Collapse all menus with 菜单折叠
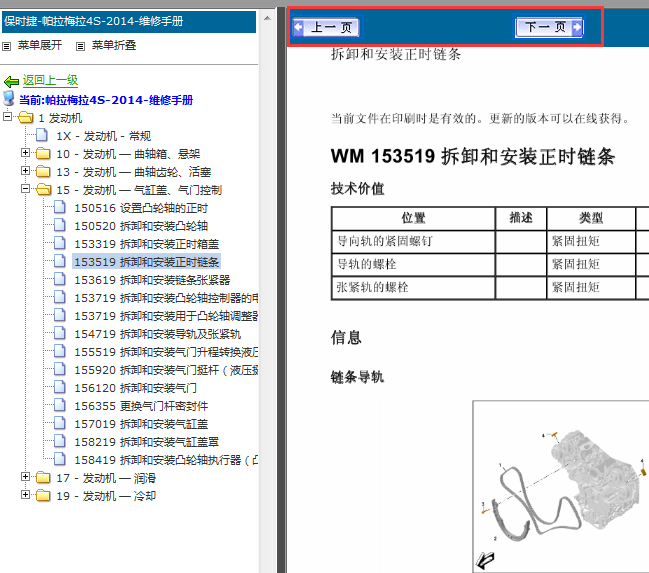 pos(114,45)
